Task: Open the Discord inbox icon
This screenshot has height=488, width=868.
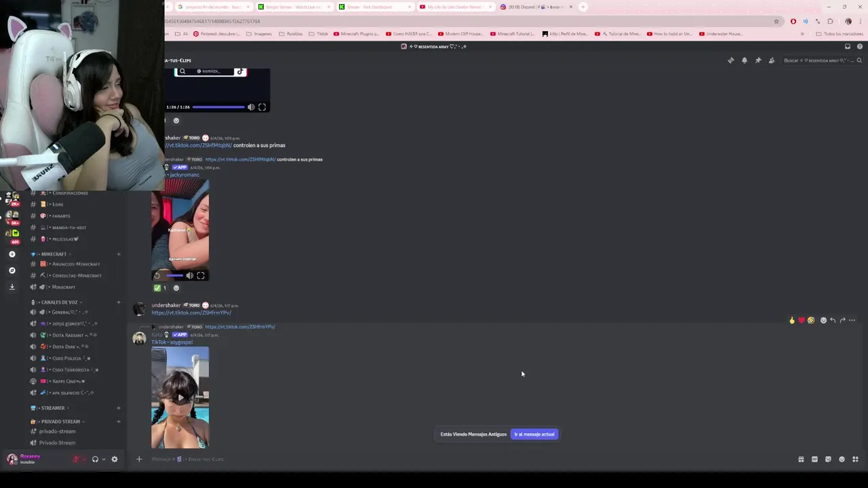Action: click(x=848, y=47)
